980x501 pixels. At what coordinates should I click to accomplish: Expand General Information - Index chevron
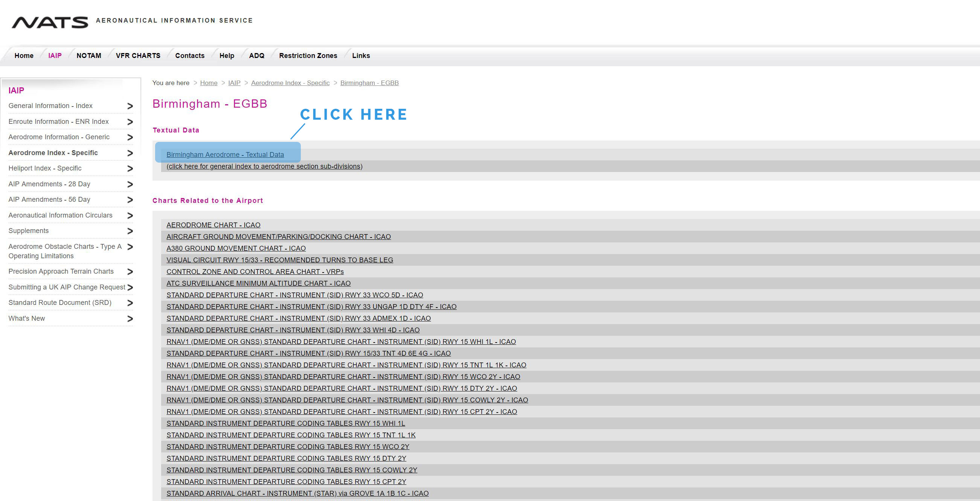click(130, 106)
